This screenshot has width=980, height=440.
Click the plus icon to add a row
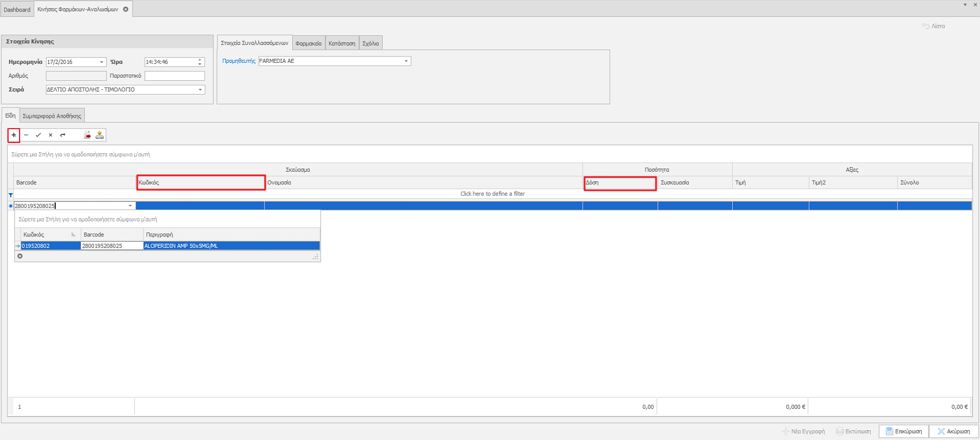14,135
